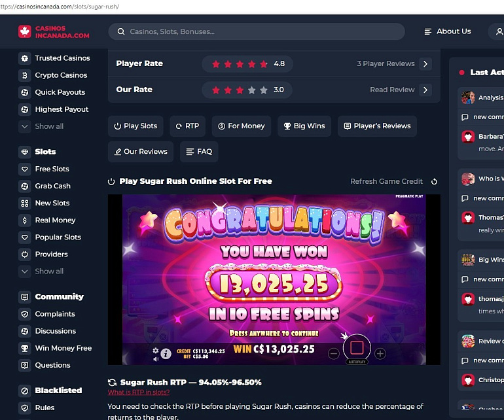Open the Review activity thumbnail
This screenshot has height=420, width=504.
pos(468,341)
